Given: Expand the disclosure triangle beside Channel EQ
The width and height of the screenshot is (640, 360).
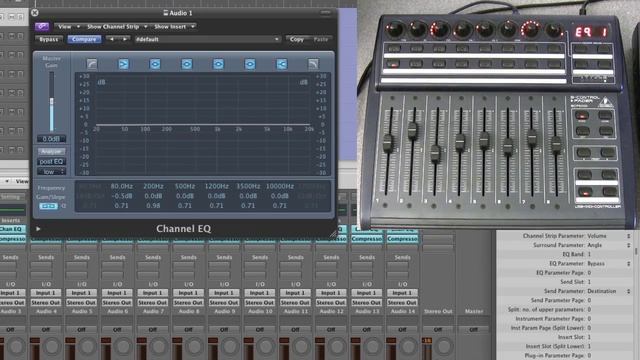Looking at the screenshot, I should pyautogui.click(x=38, y=229).
